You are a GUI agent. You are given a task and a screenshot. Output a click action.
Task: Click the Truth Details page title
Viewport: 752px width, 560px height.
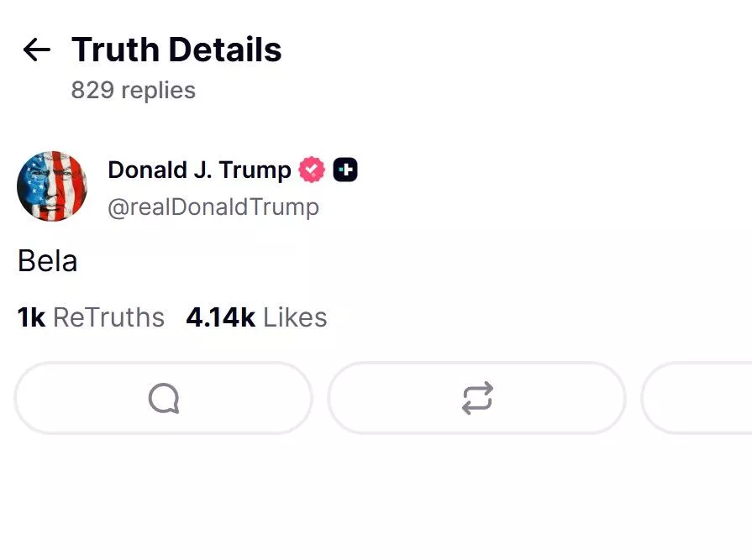(176, 50)
